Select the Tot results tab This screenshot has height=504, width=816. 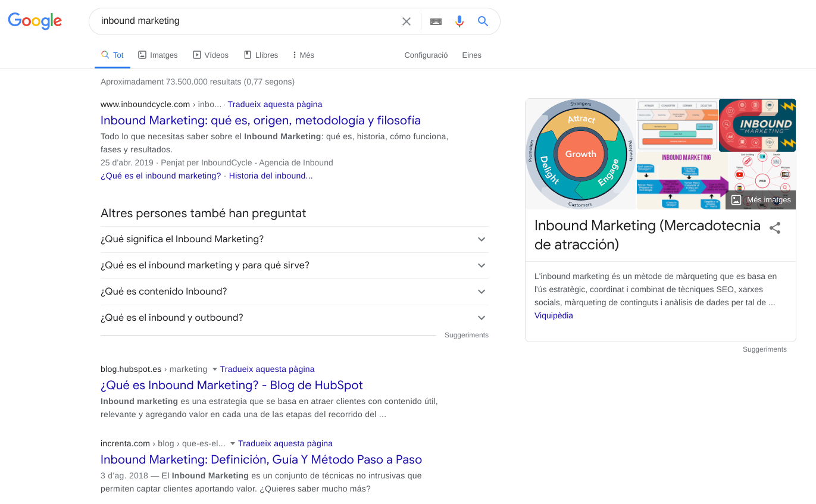pos(112,55)
